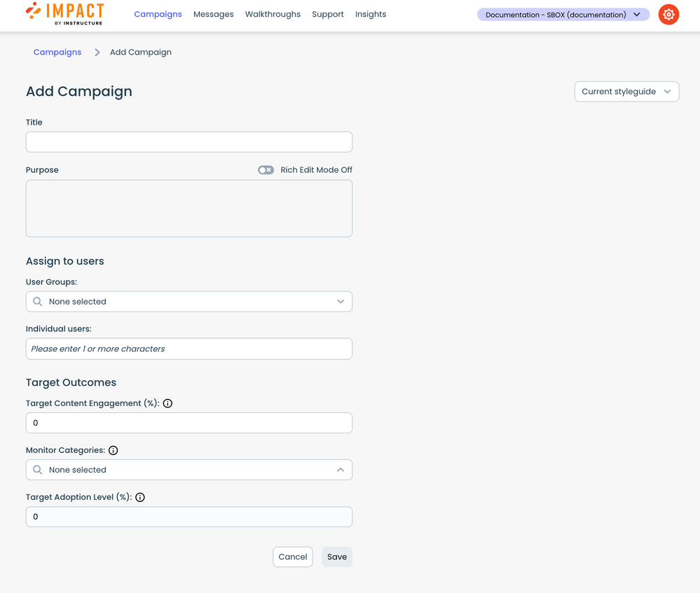Click into the Title input field
Image resolution: width=700 pixels, height=593 pixels.
[x=189, y=142]
